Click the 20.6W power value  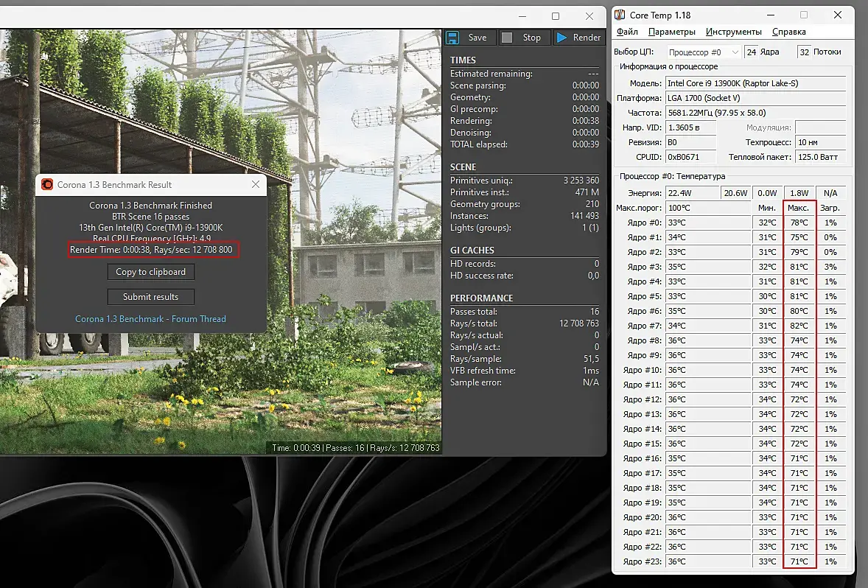pos(735,193)
